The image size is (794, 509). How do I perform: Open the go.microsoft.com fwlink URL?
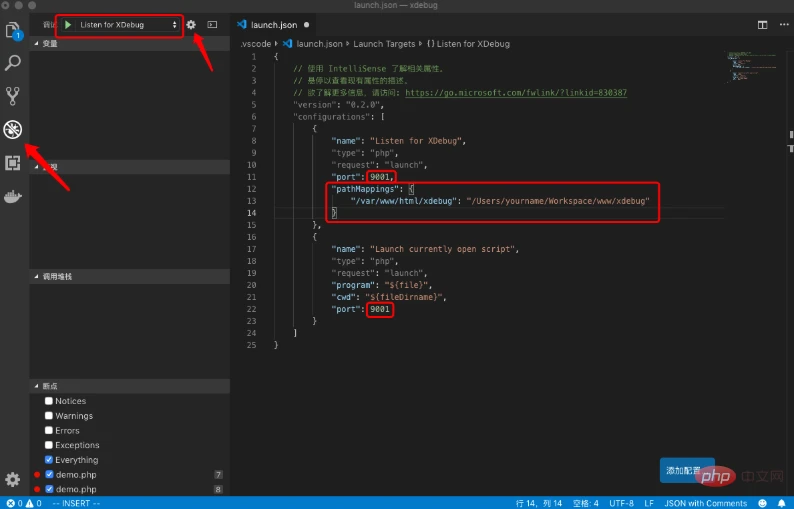516,93
